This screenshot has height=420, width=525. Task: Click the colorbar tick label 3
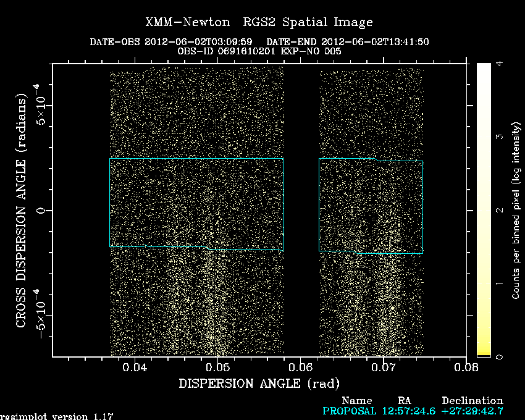(499, 136)
